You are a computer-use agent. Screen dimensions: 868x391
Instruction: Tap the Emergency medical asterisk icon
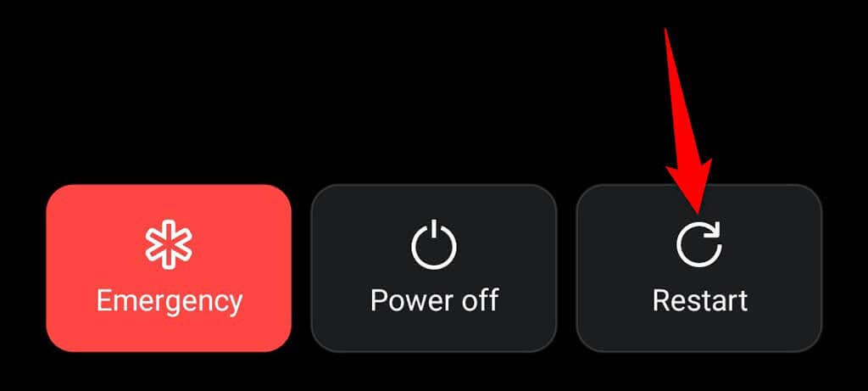(x=169, y=244)
